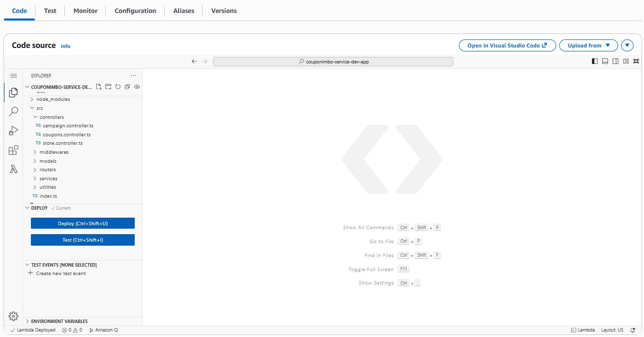The image size is (644, 337).
Task: Click the errors and warnings count in the status bar
Action: pos(72,330)
